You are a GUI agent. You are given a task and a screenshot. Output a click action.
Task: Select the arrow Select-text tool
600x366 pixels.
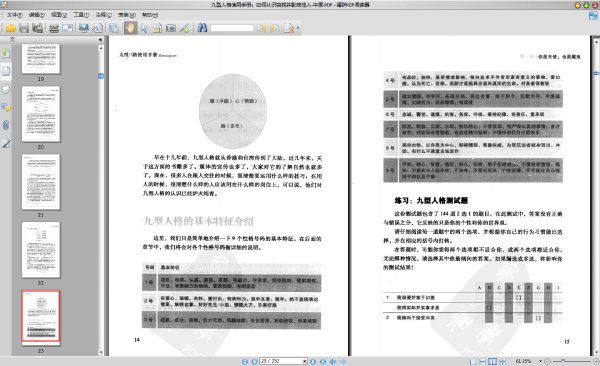point(144,28)
